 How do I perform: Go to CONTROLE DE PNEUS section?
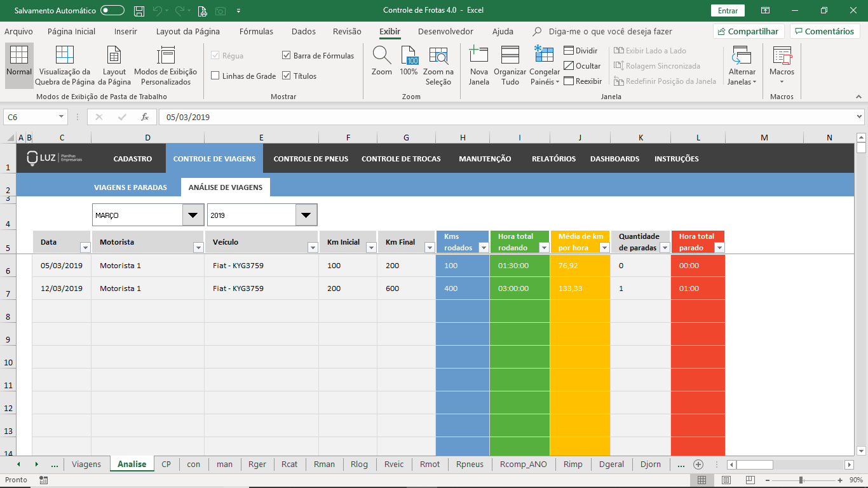coord(311,159)
